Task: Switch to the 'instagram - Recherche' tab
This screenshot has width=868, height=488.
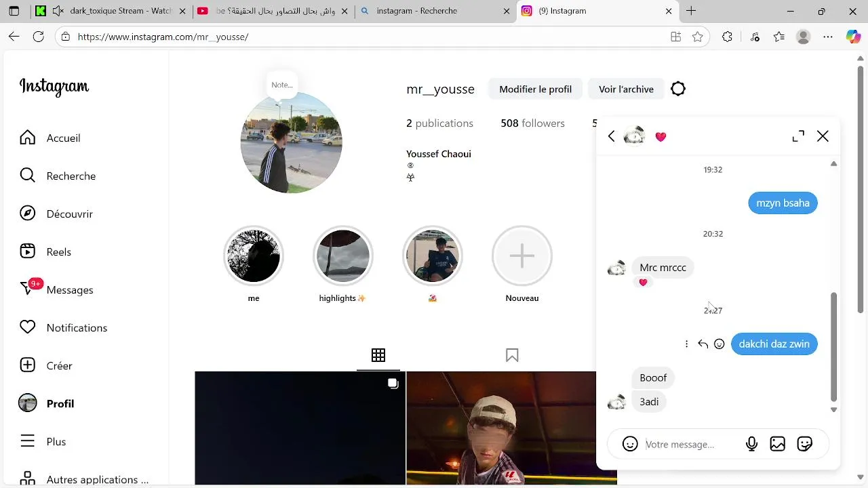Action: [x=435, y=11]
